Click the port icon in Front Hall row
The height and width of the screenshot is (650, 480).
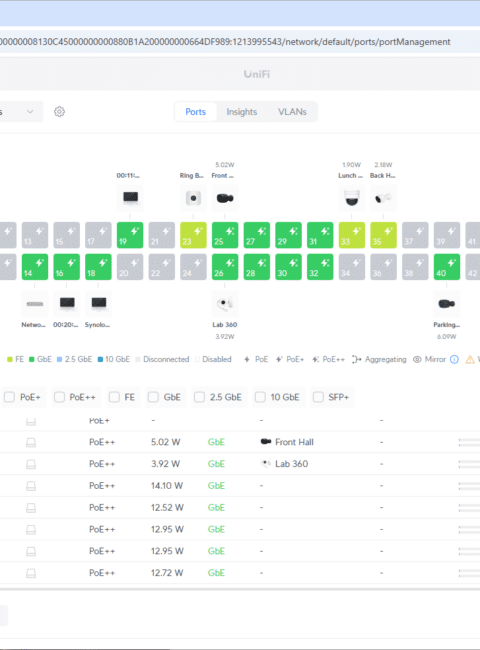point(31,443)
